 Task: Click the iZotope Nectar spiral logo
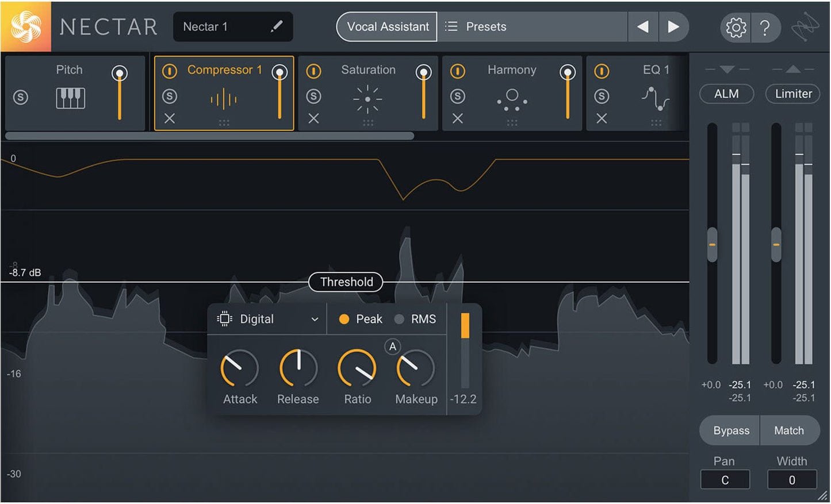pos(26,26)
